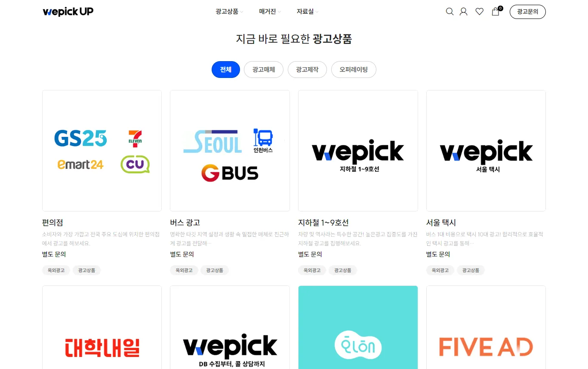588x369 pixels.
Task: Open the search magnifier icon
Action: tap(449, 12)
